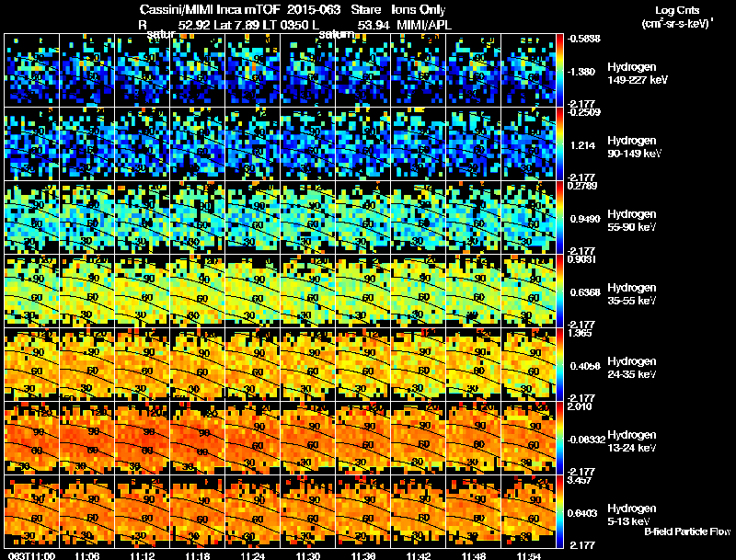Open the 55-90 keV panel at 11:18
The width and height of the screenshot is (736, 560).
(197, 218)
